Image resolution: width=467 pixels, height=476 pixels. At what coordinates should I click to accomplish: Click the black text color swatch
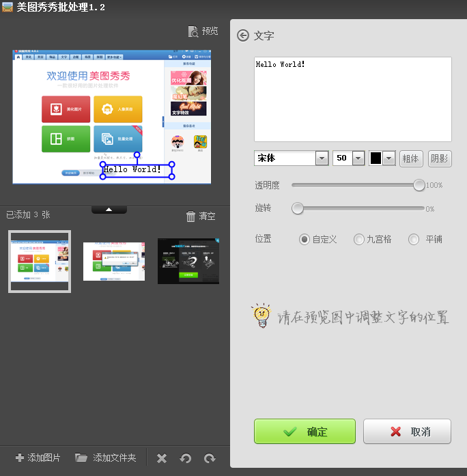[x=376, y=158]
